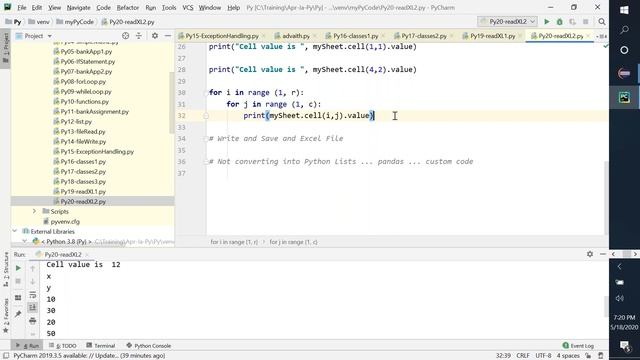Viewport: 640px width, 360px height.
Task: Click 'for j in range (1, c)' breadcrumb
Action: (293, 242)
